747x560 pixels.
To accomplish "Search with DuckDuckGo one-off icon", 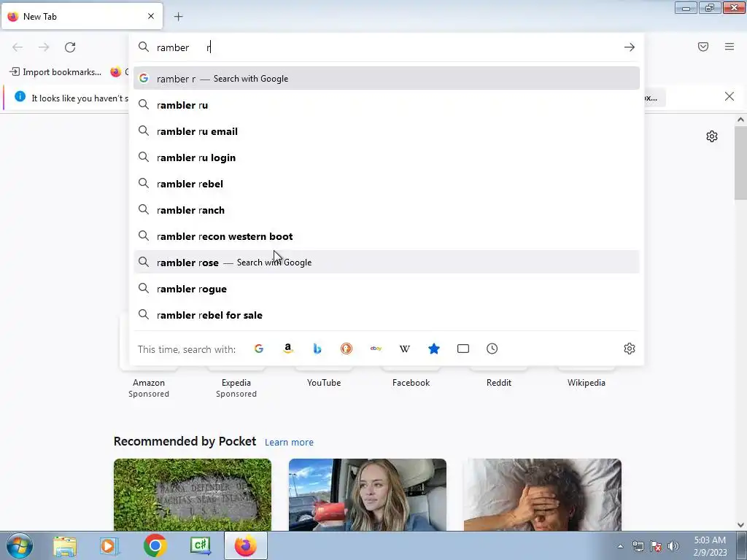I will coord(347,349).
